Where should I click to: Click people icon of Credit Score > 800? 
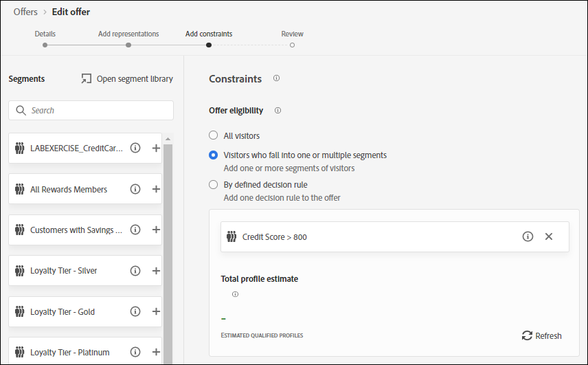(231, 236)
